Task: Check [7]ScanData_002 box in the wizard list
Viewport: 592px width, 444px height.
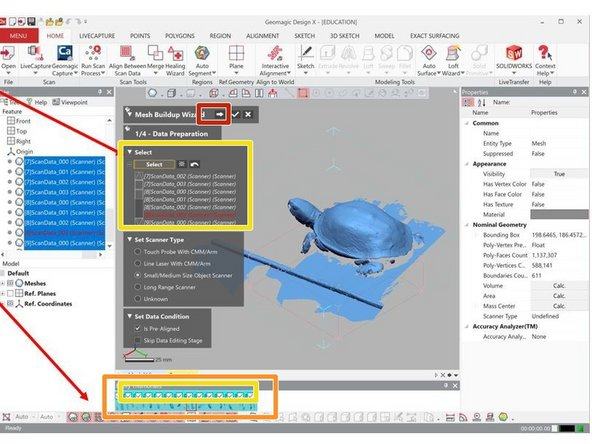Action: point(139,176)
